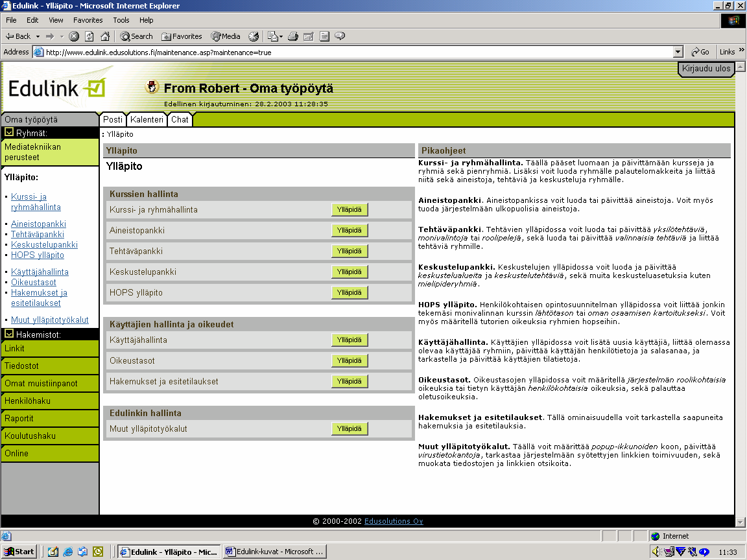This screenshot has height=560, width=747.
Task: Open the Search pane in toolbar
Action: (136, 36)
